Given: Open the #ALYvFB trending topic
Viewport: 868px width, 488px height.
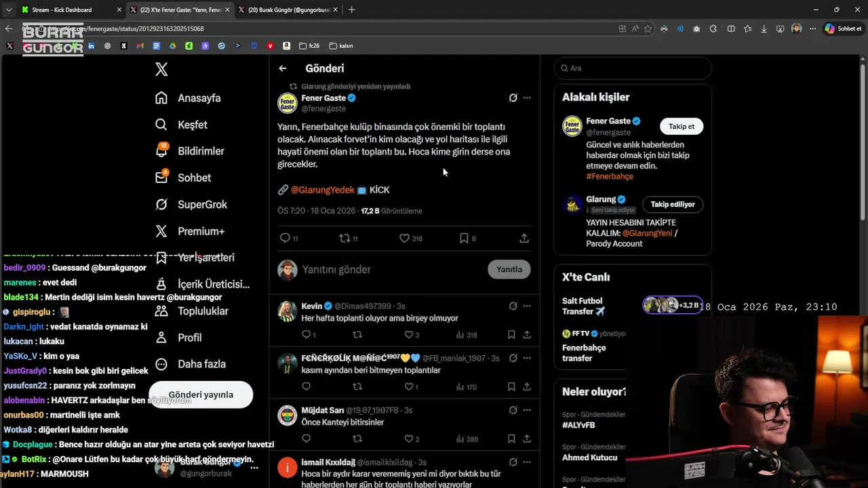Looking at the screenshot, I should click(x=578, y=425).
